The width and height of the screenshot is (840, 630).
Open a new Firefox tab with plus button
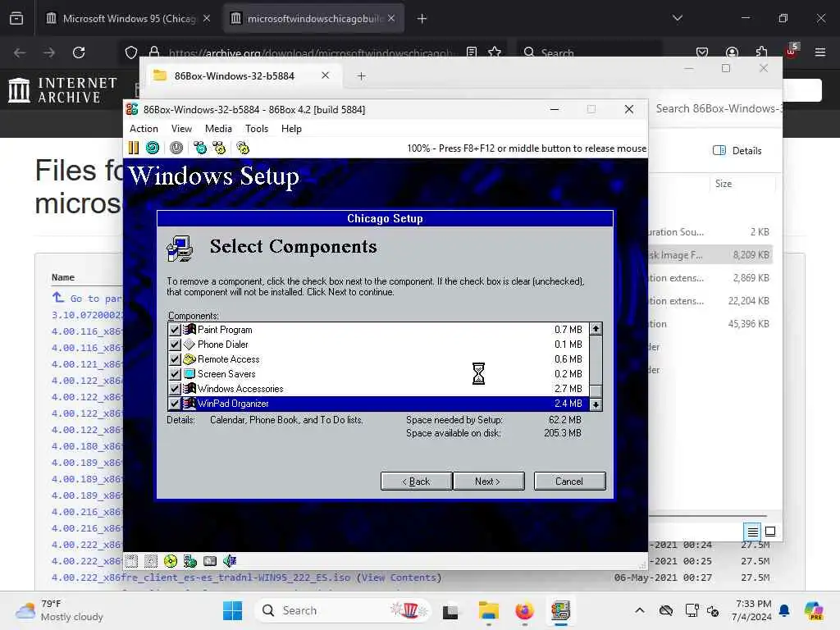tap(422, 18)
